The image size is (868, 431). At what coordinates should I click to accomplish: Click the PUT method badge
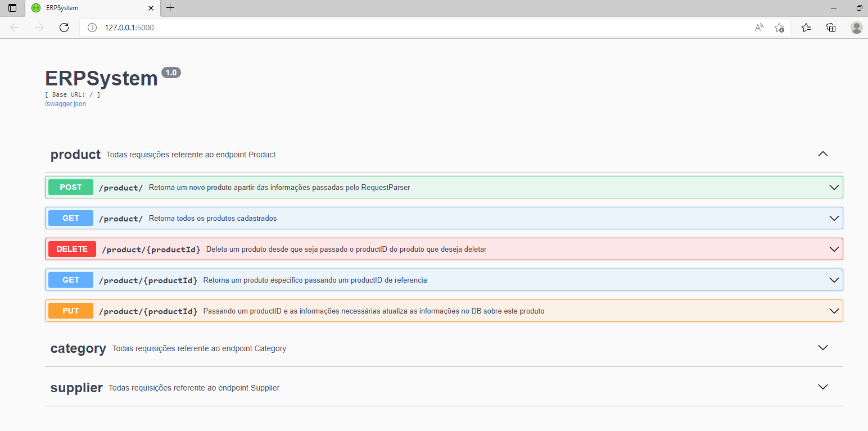click(70, 310)
